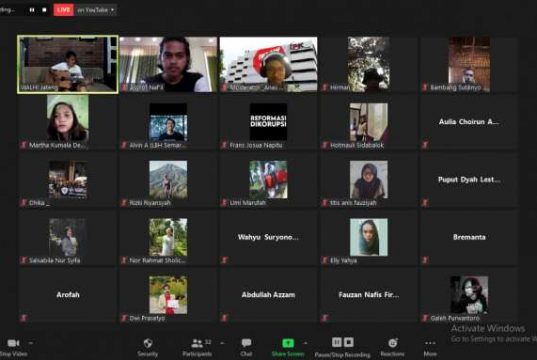Click the name 'Arofah'

[x=68, y=295]
